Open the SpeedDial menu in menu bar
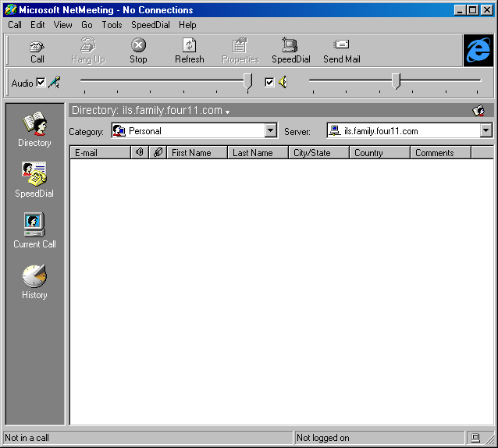The image size is (498, 448). 150,25
